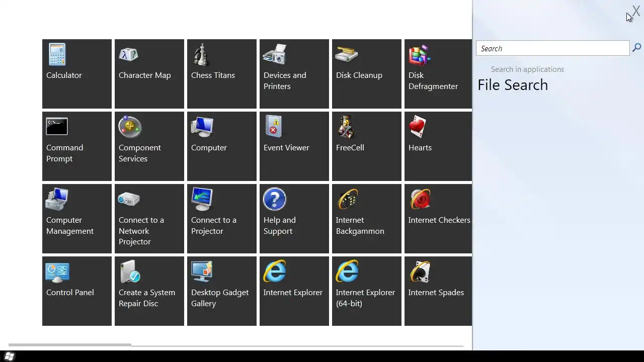The width and height of the screenshot is (644, 362).
Task: Launch Internet Checkers tile
Action: click(438, 219)
